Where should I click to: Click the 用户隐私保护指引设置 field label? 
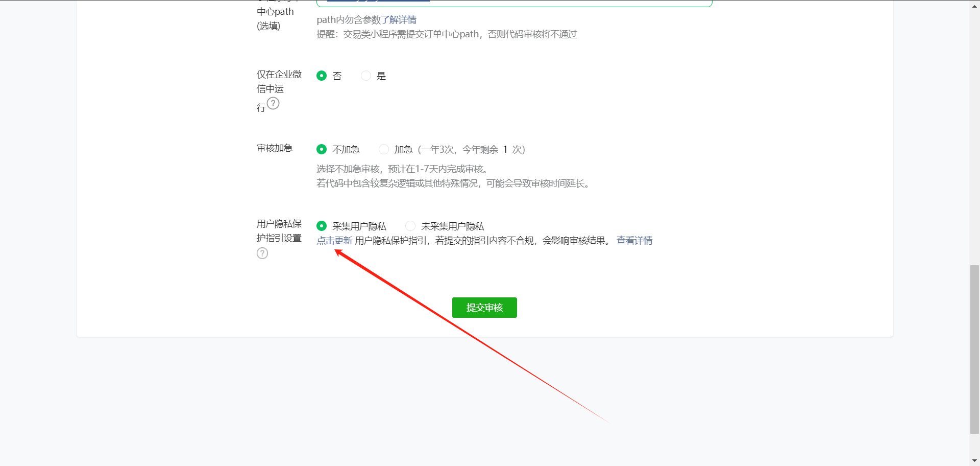[x=279, y=231]
